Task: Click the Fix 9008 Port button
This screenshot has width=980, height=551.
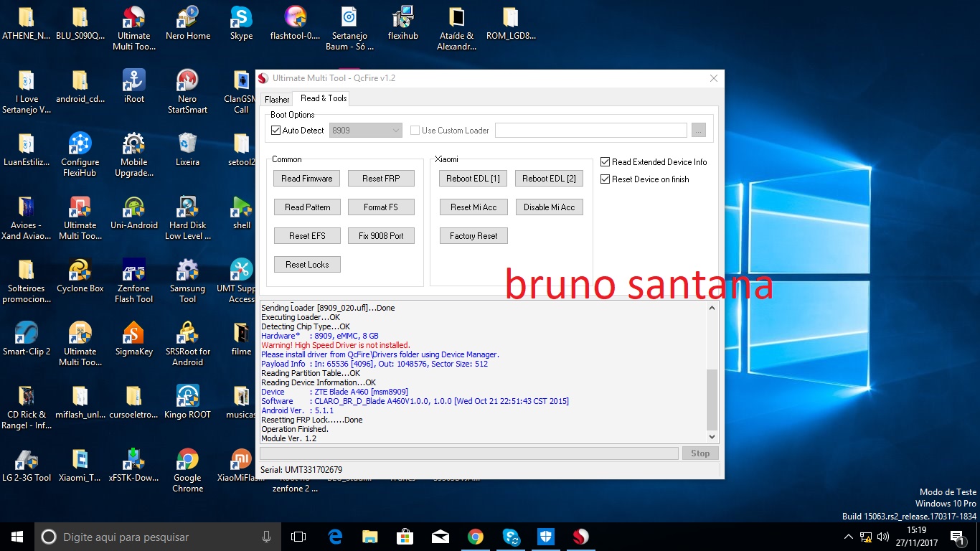Action: tap(381, 236)
